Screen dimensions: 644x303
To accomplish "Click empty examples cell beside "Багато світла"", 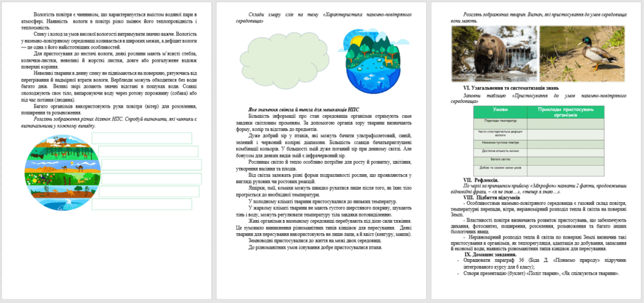I will pos(565,160).
